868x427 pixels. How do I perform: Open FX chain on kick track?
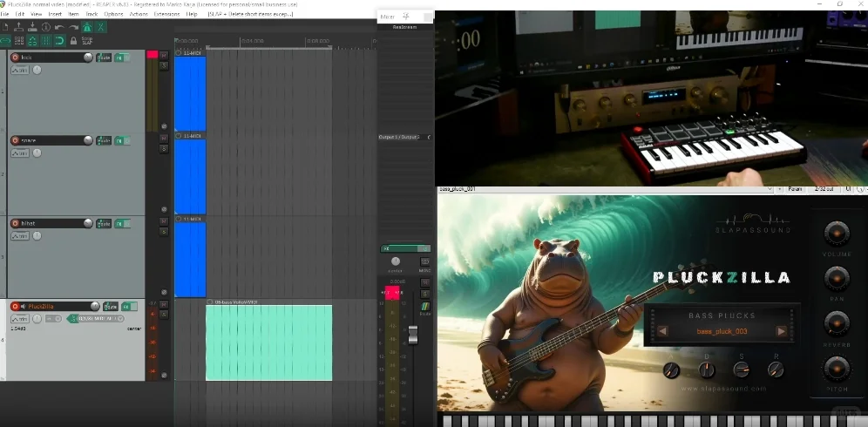[119, 58]
